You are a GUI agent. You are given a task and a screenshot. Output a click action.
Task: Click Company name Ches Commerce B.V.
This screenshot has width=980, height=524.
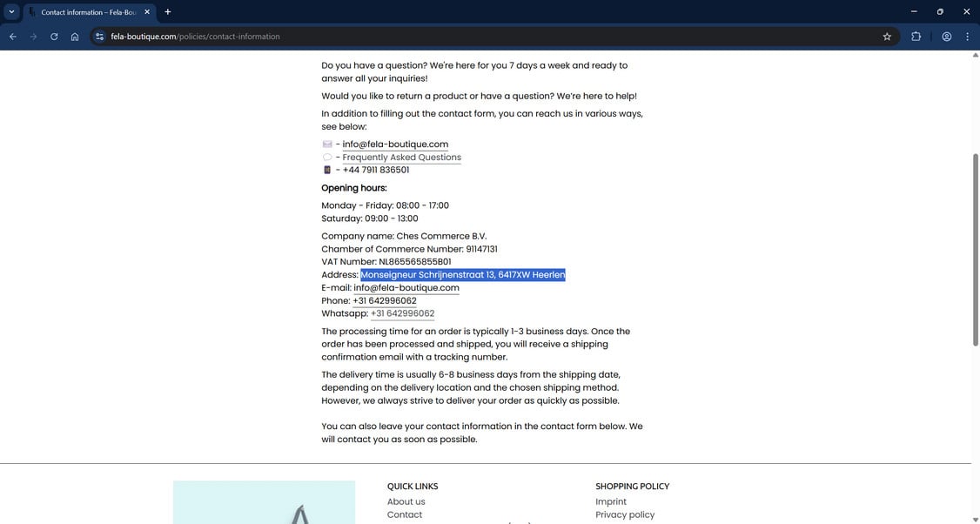(x=404, y=236)
